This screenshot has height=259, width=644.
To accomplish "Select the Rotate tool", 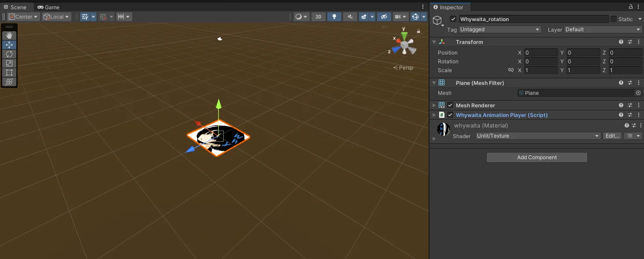I will (x=9, y=54).
